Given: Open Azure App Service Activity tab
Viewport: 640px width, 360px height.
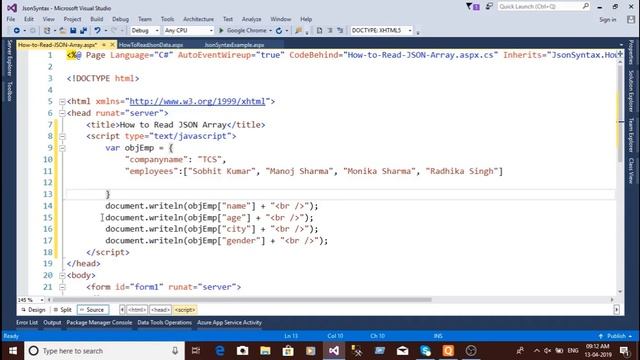Looking at the screenshot, I should click(229, 322).
